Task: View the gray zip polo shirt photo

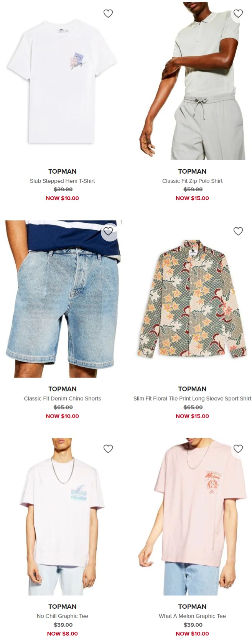Action: click(x=193, y=81)
